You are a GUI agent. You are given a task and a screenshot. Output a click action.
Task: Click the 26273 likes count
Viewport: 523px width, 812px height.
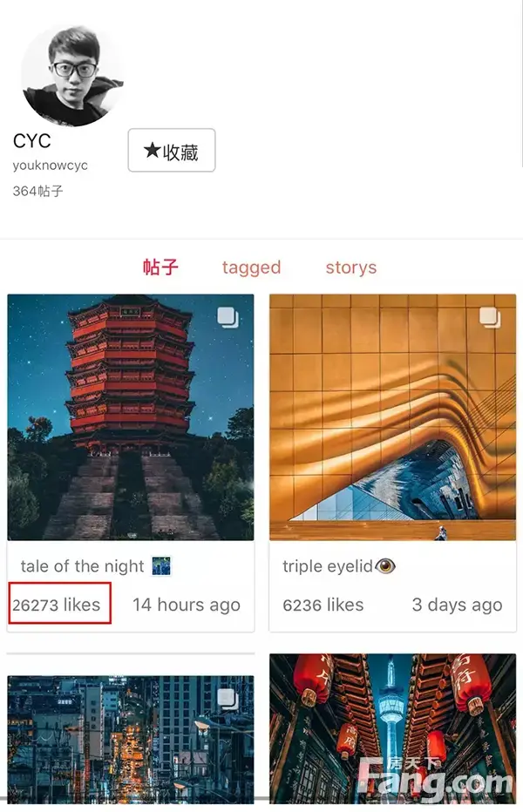57,605
